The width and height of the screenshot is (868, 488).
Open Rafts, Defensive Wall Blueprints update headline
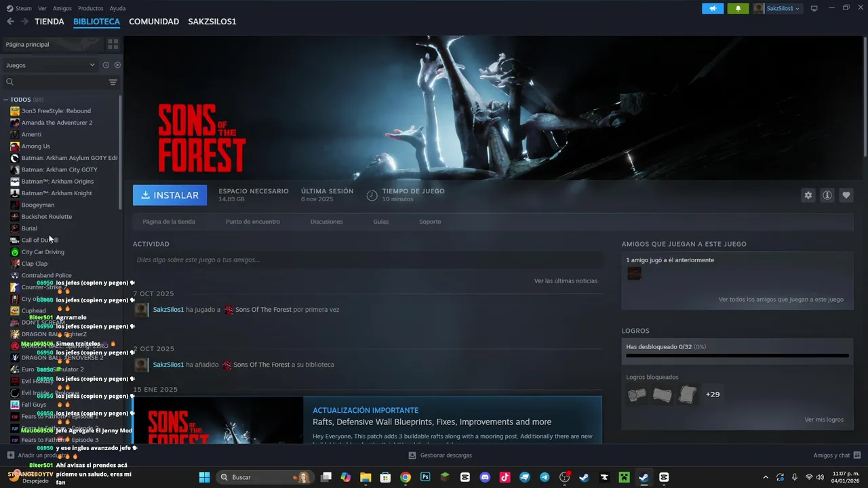click(432, 422)
